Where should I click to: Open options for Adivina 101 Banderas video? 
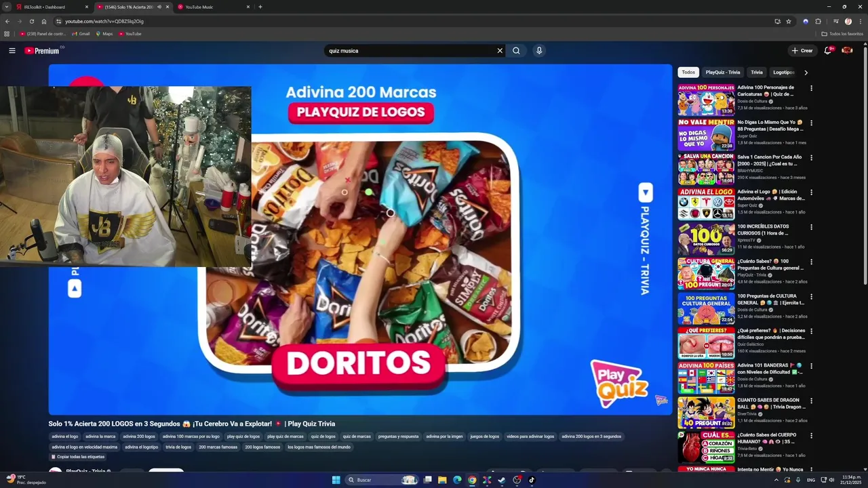coord(811,366)
